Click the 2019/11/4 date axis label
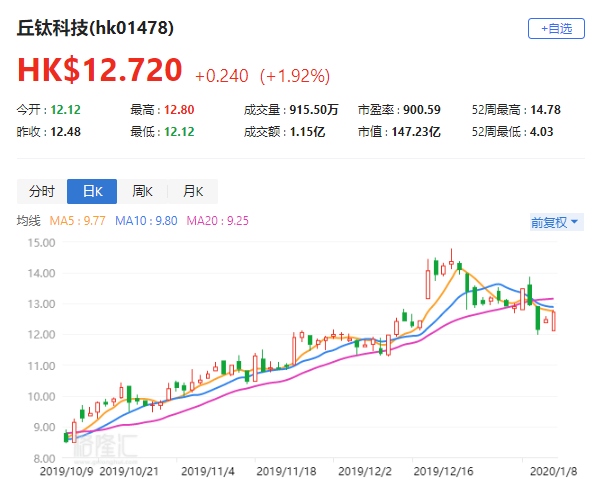The image size is (597, 480). pos(208,472)
